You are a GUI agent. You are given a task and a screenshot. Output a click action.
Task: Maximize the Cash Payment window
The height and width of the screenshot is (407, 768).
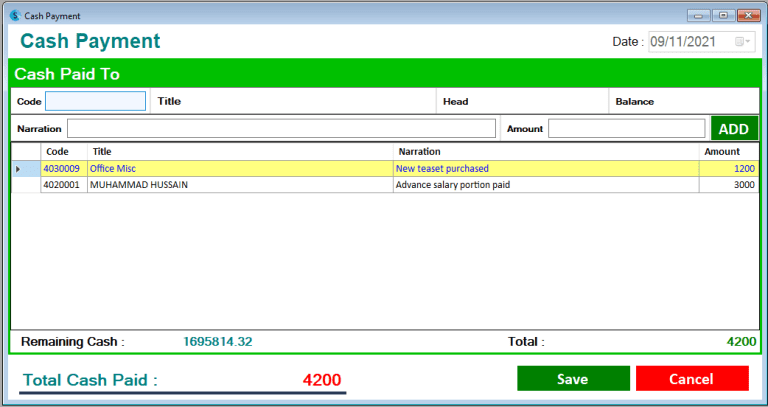point(723,16)
